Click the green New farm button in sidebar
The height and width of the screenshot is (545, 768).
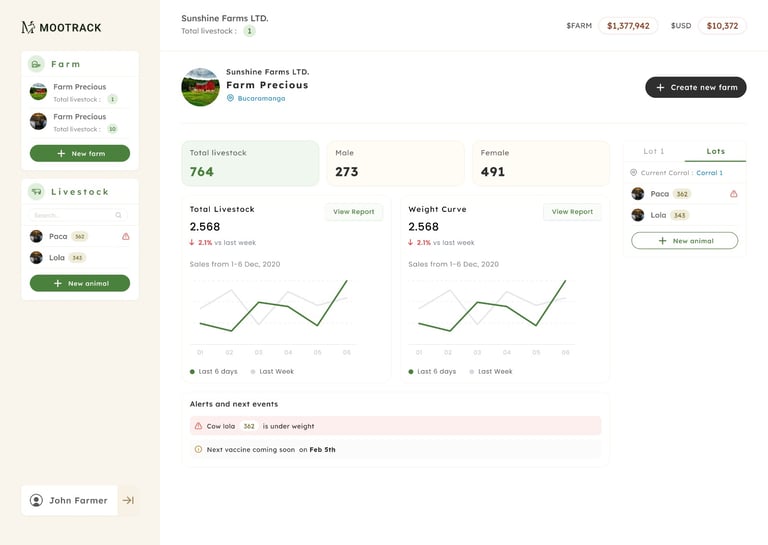coord(80,153)
